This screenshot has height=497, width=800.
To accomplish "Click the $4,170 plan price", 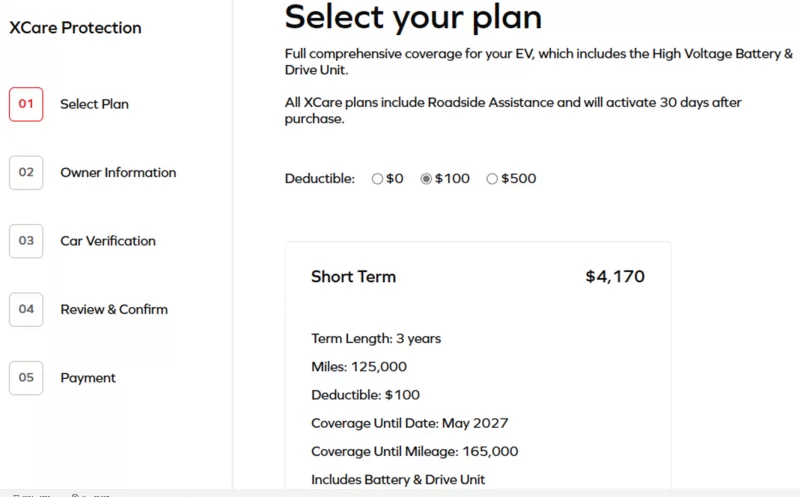I will point(615,277).
